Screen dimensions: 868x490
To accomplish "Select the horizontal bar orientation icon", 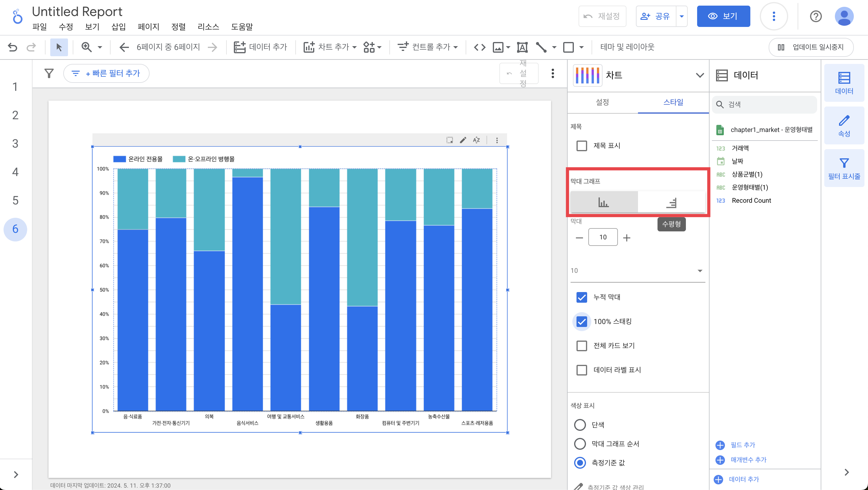I will (x=671, y=203).
